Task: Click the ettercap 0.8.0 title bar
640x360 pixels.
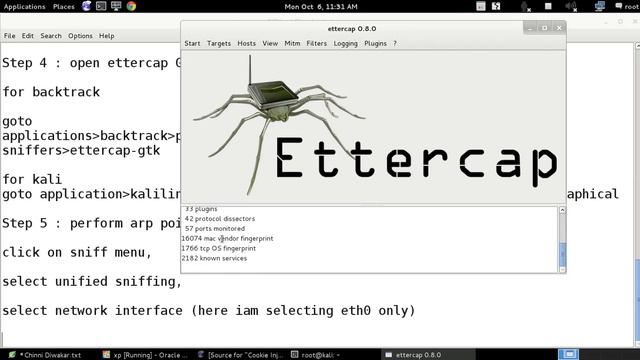Action: coord(351,29)
